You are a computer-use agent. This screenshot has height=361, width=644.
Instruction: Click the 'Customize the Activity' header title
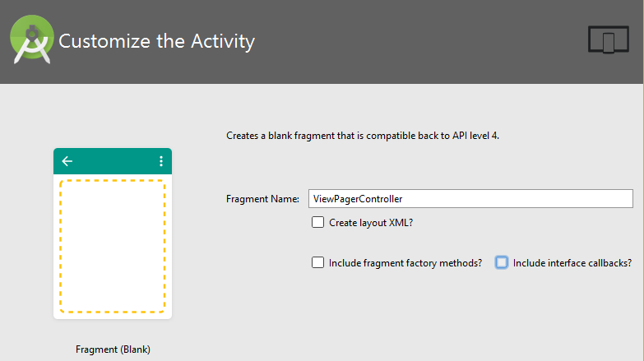(156, 41)
